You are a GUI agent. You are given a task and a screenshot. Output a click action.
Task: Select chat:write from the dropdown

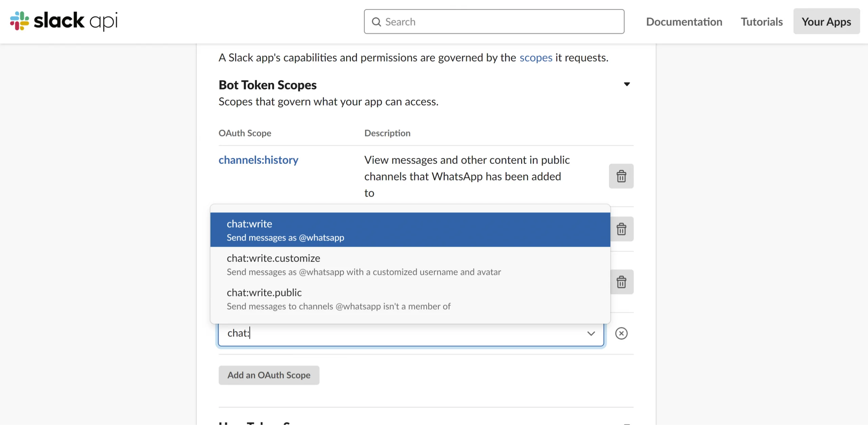pos(410,229)
